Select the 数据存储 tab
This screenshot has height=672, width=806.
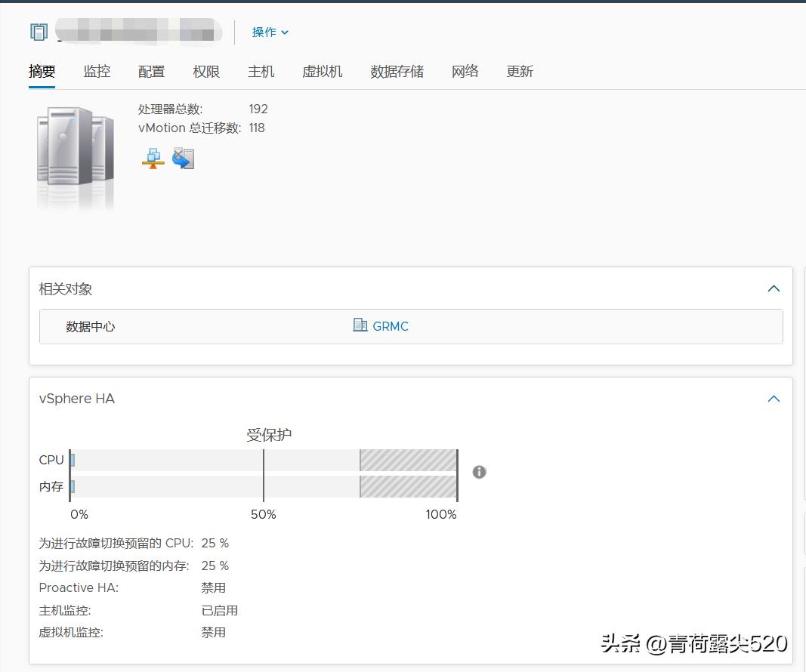pos(397,71)
